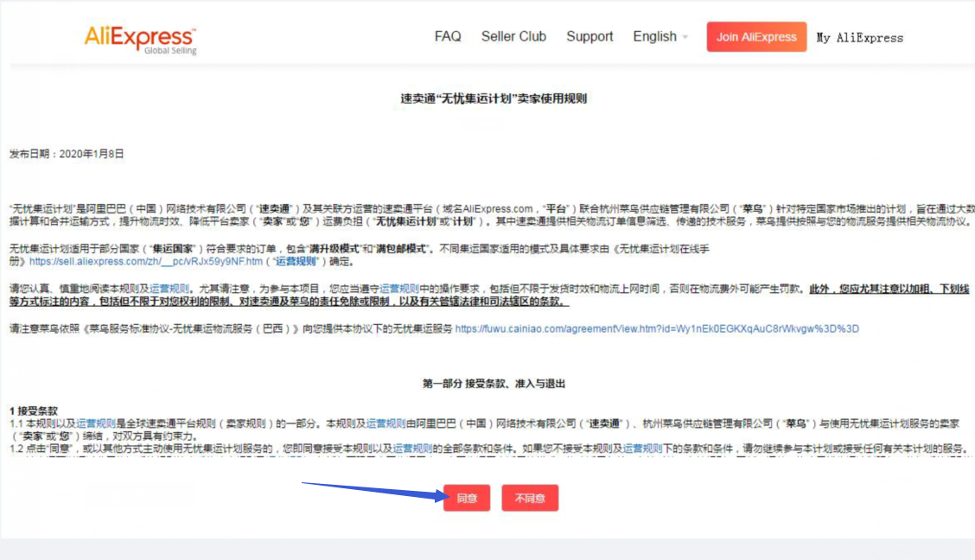Click the Join AliExpress button
975x560 pixels.
tap(756, 36)
